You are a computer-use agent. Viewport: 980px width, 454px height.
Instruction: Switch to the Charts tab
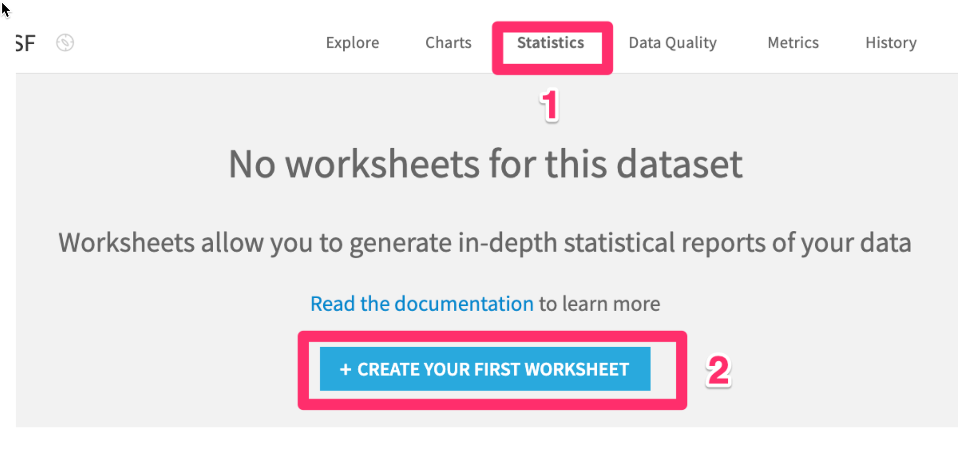[448, 43]
